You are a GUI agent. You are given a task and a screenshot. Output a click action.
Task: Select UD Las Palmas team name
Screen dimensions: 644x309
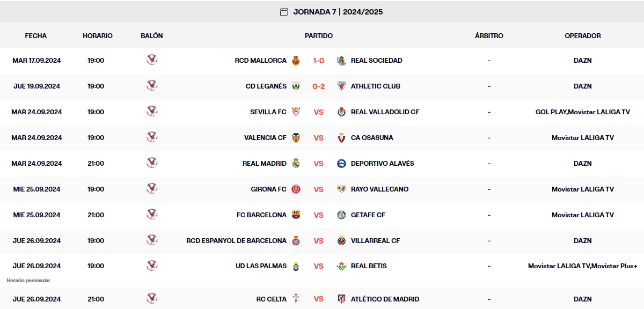point(261,266)
